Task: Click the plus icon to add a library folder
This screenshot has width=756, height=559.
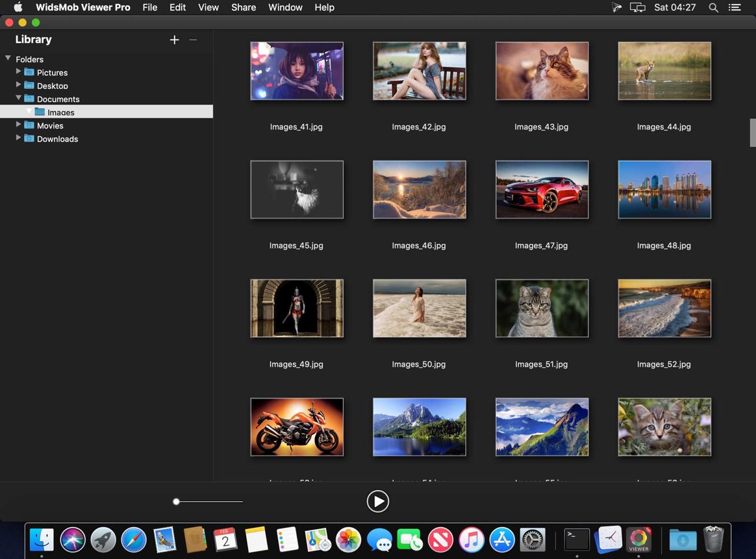Action: click(x=175, y=40)
